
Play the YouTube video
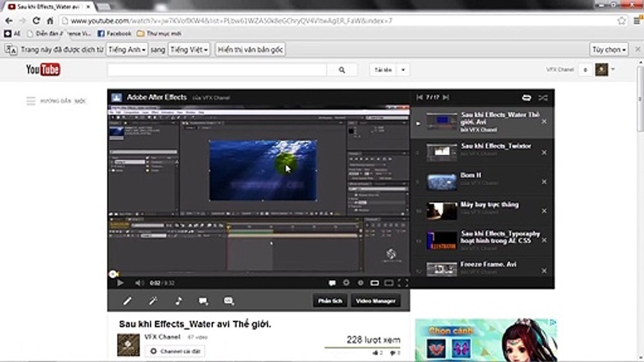[x=120, y=283]
